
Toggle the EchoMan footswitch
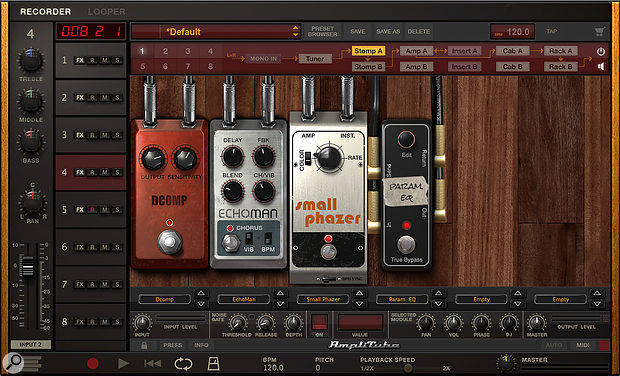(230, 243)
